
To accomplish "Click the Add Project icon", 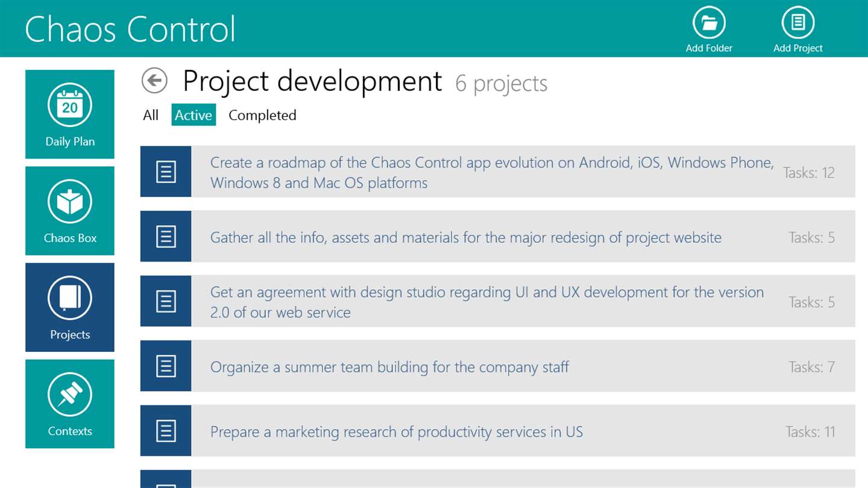I will [797, 24].
